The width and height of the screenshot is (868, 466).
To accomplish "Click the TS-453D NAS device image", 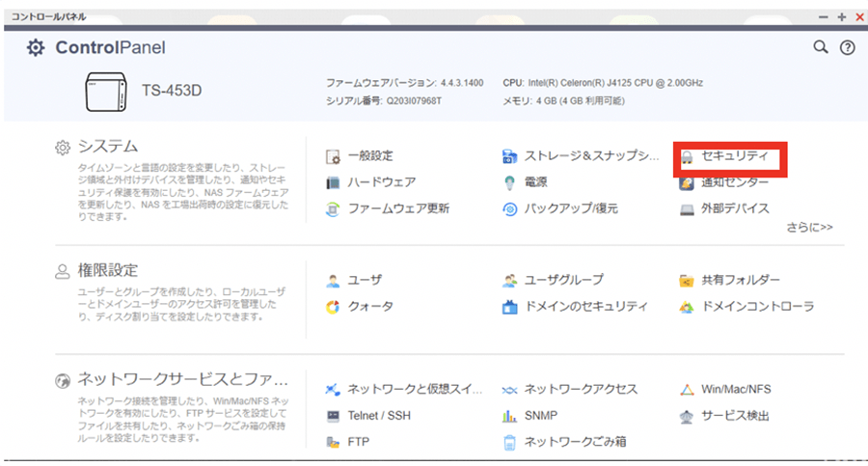I will click(106, 92).
